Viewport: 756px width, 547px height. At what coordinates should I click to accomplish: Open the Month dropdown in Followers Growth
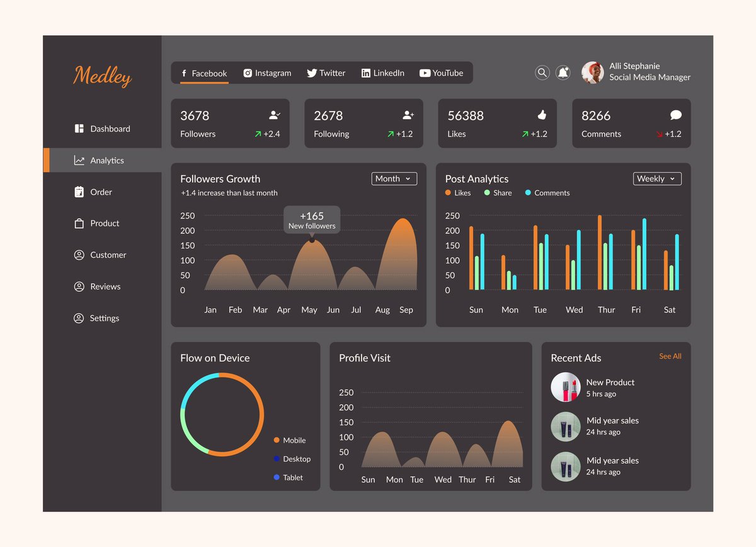[394, 179]
